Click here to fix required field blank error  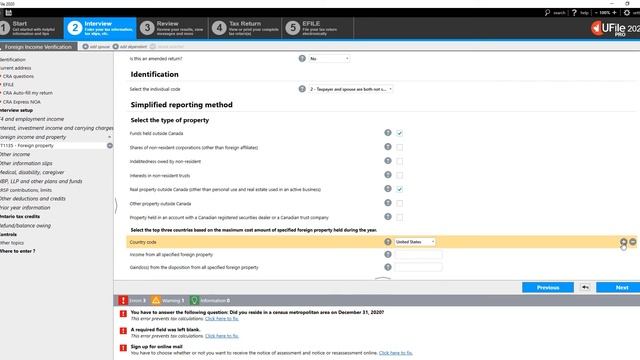coord(222,336)
